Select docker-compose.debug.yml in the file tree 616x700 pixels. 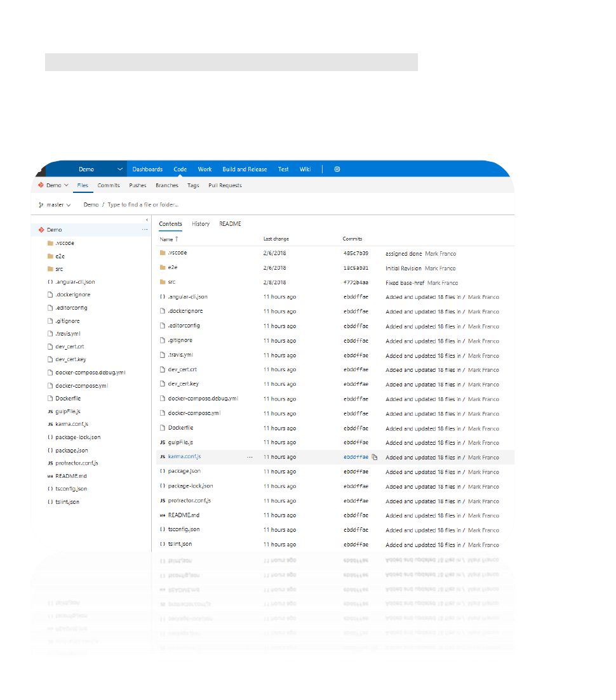90,373
